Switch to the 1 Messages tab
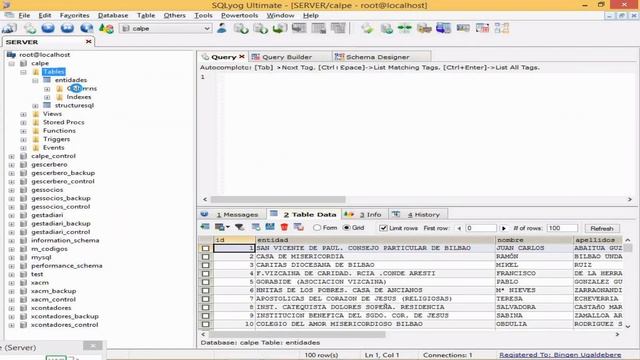The image size is (640, 360). point(232,214)
